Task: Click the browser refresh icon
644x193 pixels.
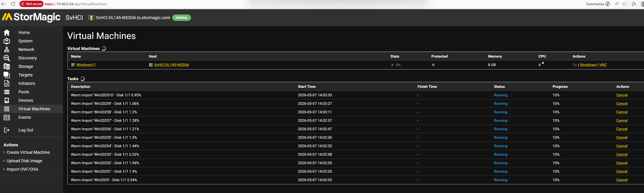Action: click(x=13, y=4)
